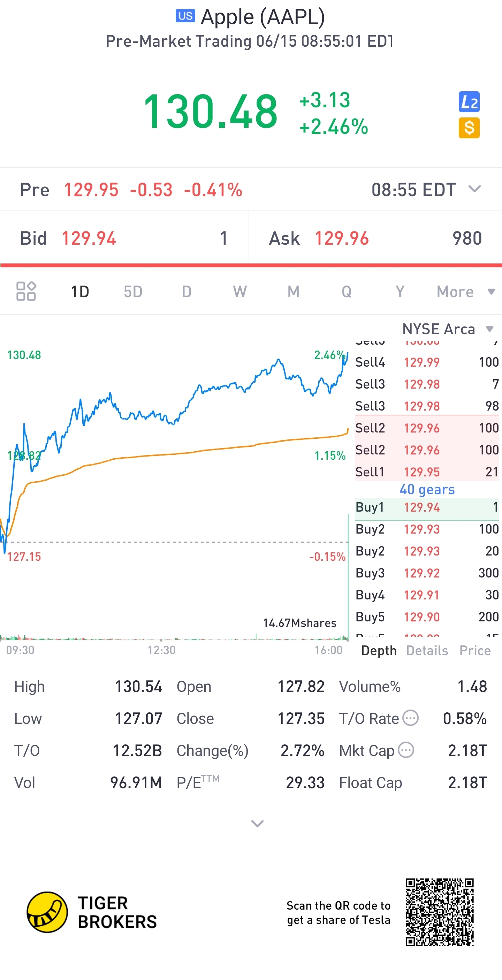Open the Price tab

(474, 651)
